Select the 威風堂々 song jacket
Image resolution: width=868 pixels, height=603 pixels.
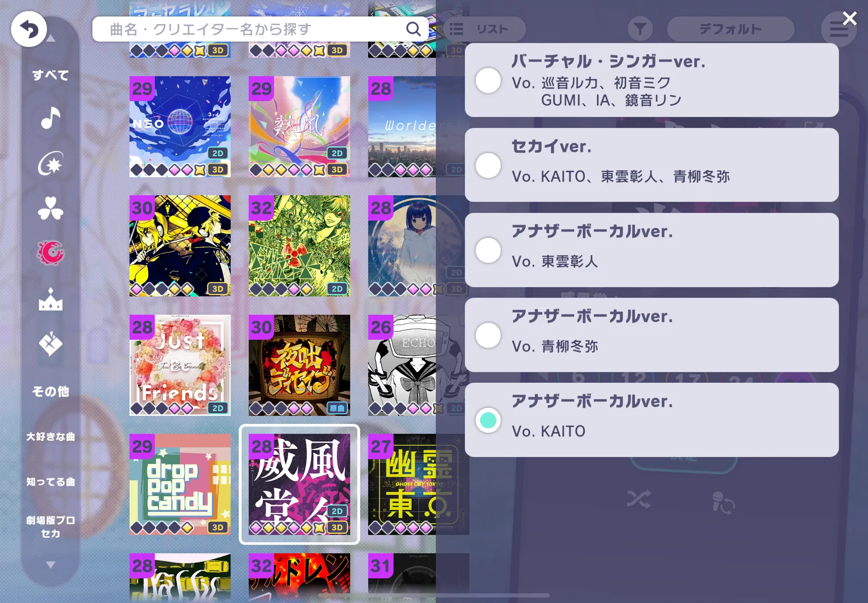299,485
